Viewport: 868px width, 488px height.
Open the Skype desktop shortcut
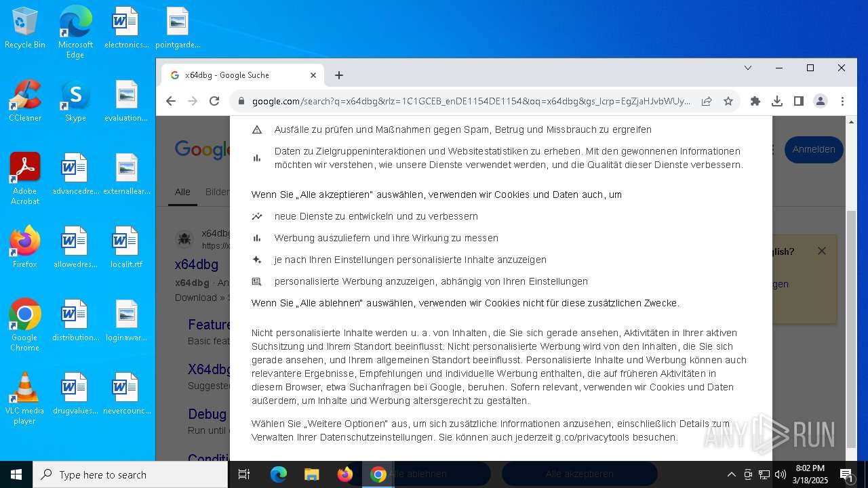(x=75, y=101)
